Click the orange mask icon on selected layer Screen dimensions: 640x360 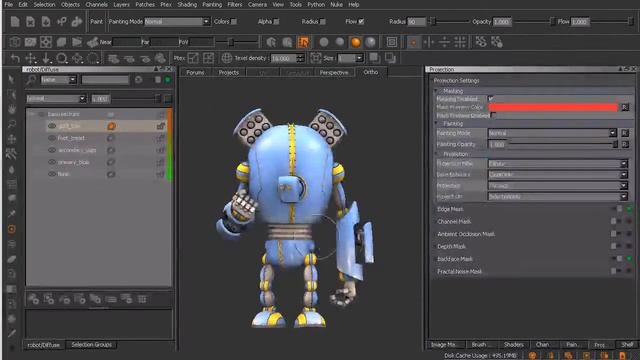tap(111, 126)
